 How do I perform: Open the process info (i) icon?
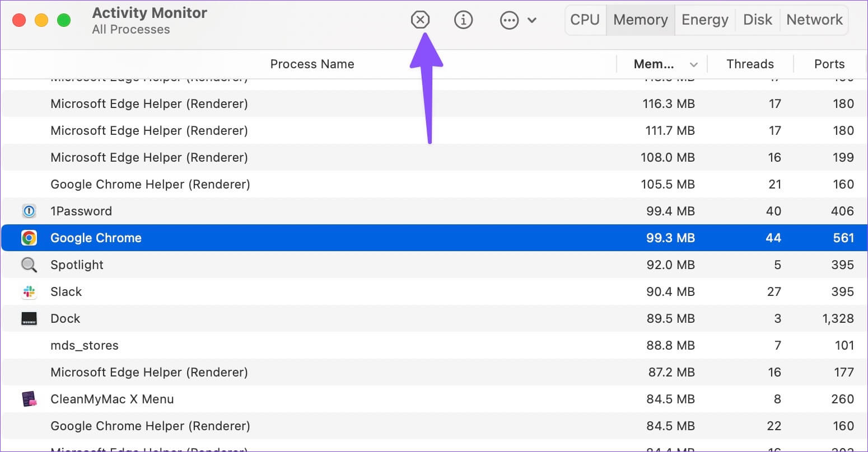[x=463, y=20]
